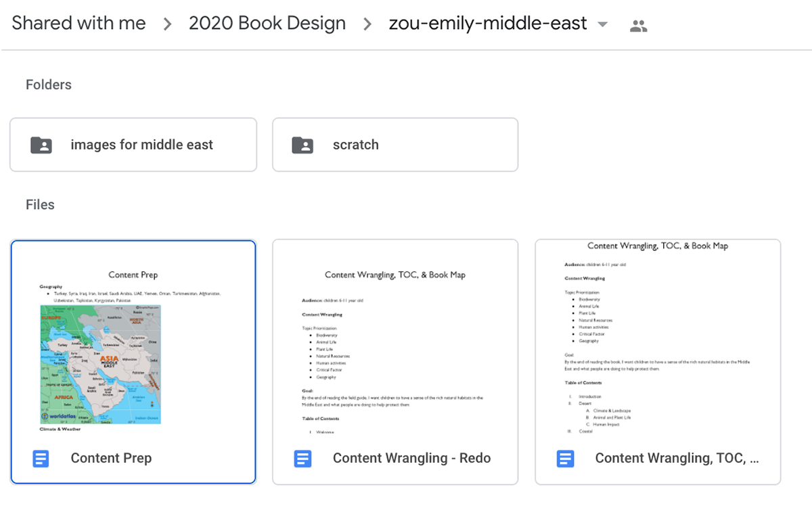Click breadcrumb chevron after Shared with me

pos(167,24)
